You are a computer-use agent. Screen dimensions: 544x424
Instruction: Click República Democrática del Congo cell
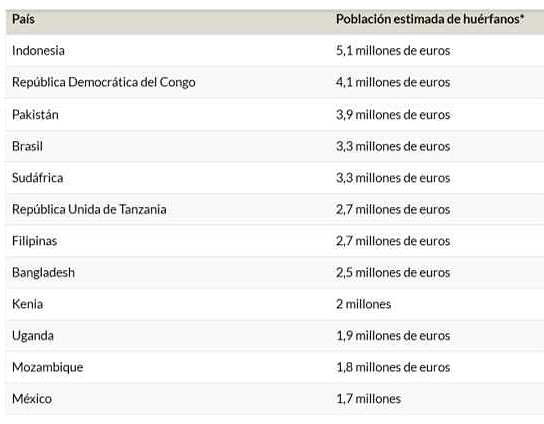pyautogui.click(x=104, y=82)
